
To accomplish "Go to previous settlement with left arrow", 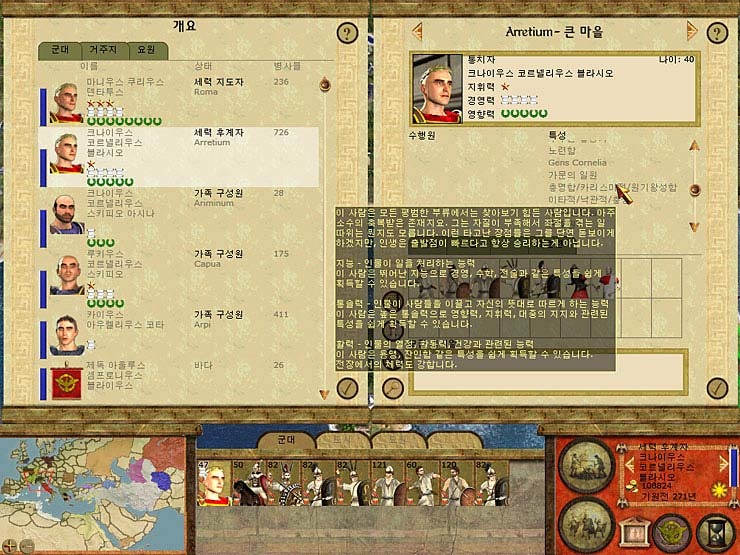I will click(x=417, y=32).
